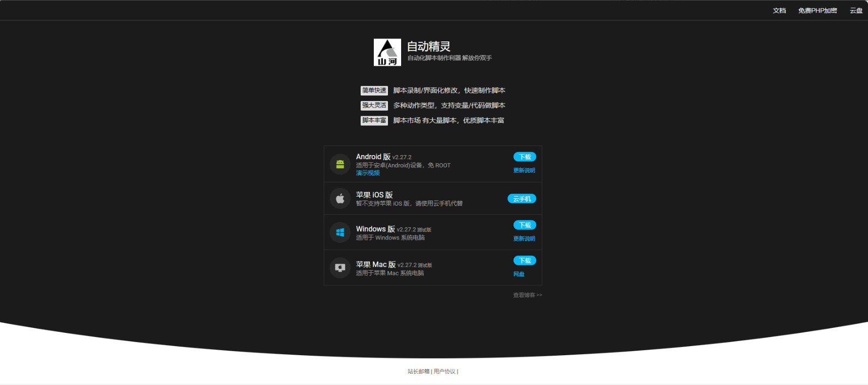Click the Android robot icon
Screen dimensions: 868x385
(x=340, y=164)
